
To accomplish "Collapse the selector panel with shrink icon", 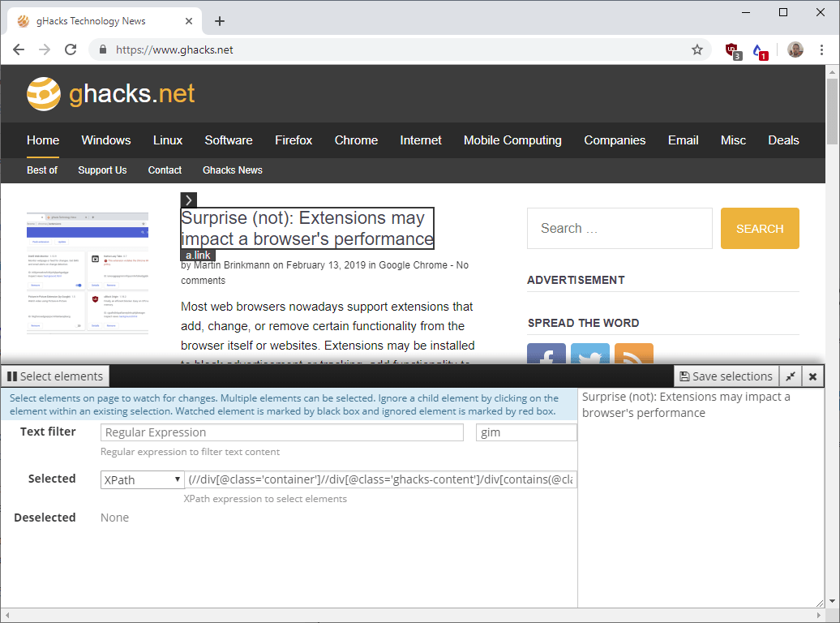I will point(791,376).
